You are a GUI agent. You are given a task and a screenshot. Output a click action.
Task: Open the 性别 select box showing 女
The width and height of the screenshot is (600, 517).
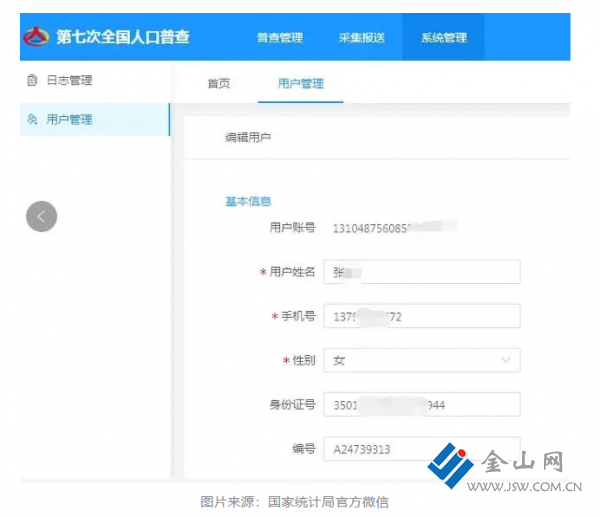pos(420,360)
